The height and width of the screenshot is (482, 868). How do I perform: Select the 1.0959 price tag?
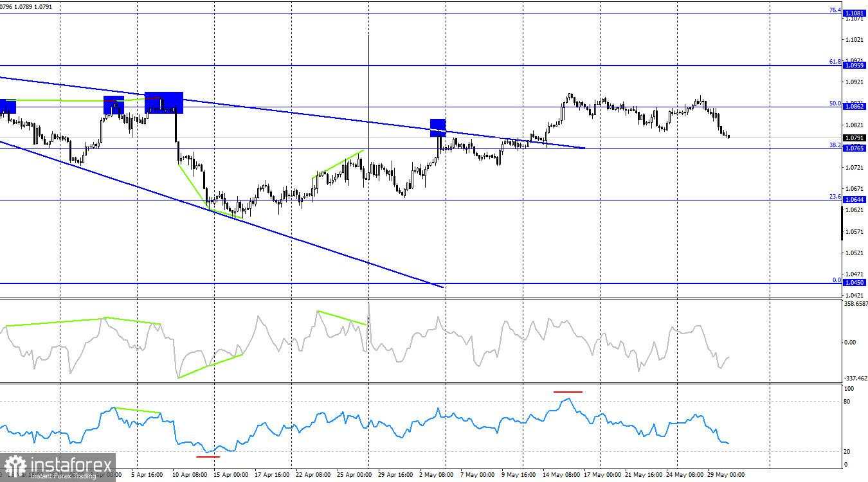click(x=854, y=66)
